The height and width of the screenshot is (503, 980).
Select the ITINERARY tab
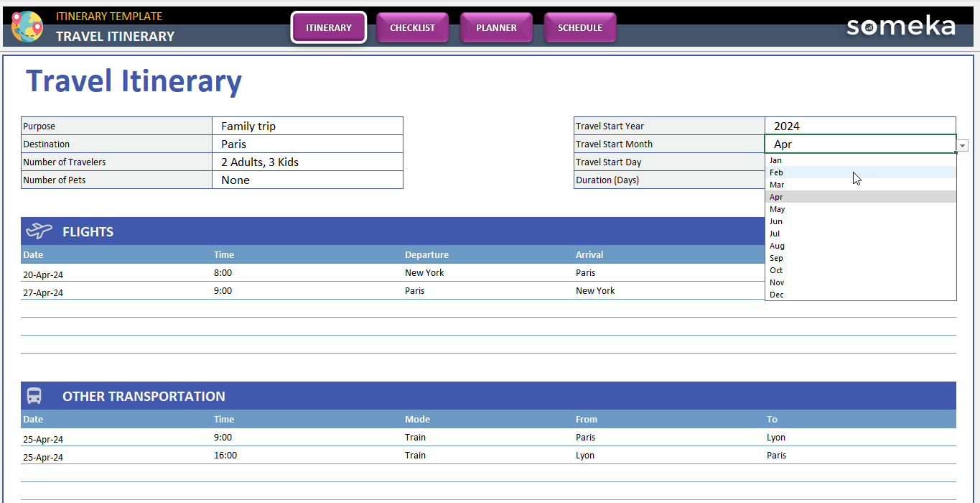tap(328, 27)
